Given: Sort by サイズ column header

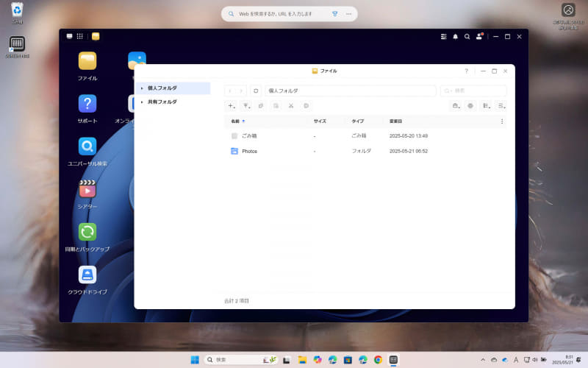Looking at the screenshot, I should coord(320,121).
